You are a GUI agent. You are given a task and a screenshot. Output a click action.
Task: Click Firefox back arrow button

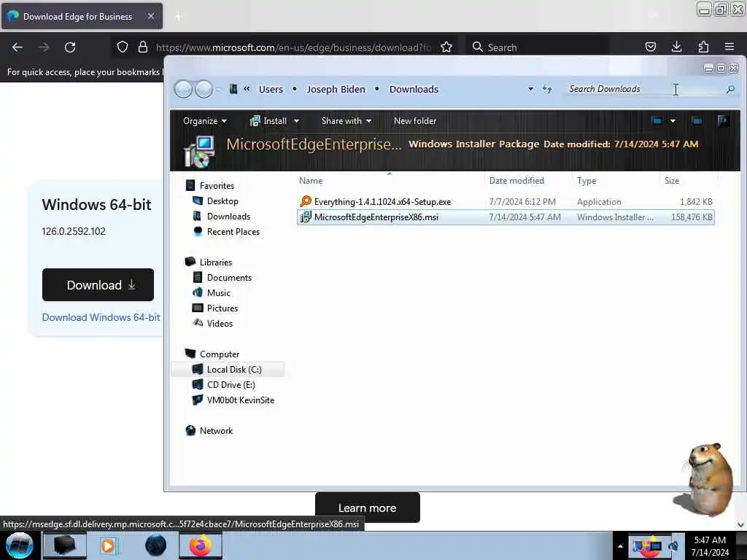pos(18,47)
